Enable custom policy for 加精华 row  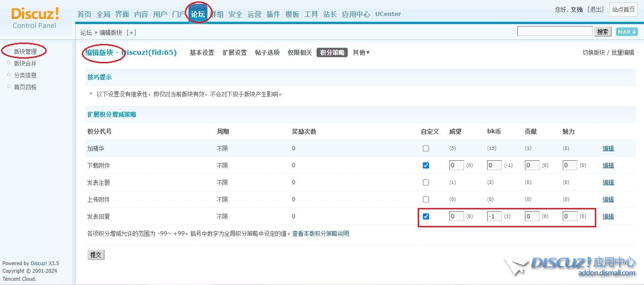[426, 148]
